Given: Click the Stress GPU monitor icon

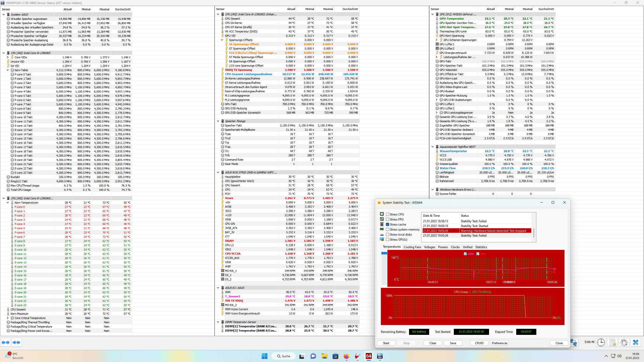Looking at the screenshot, I should [382, 240].
